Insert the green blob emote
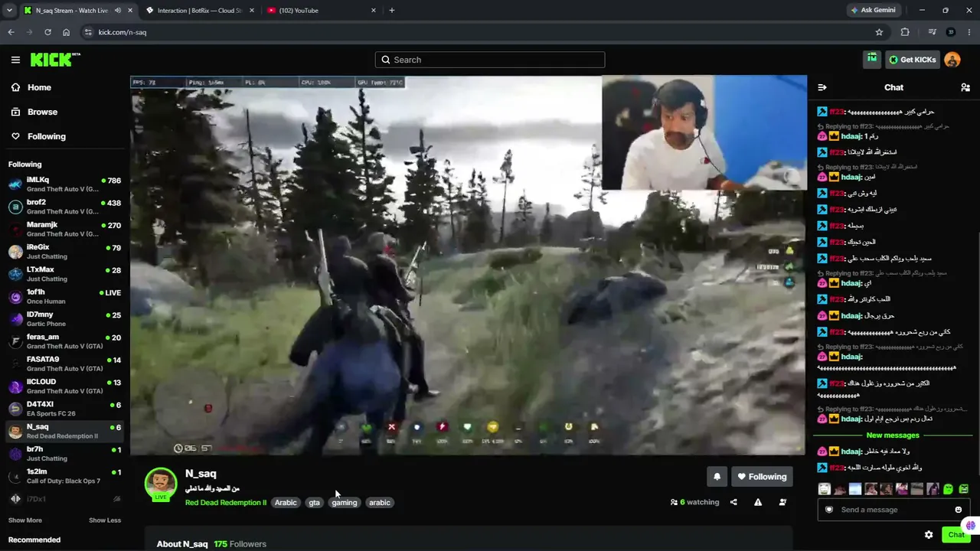Viewport: 980px width, 551px height. [x=949, y=489]
